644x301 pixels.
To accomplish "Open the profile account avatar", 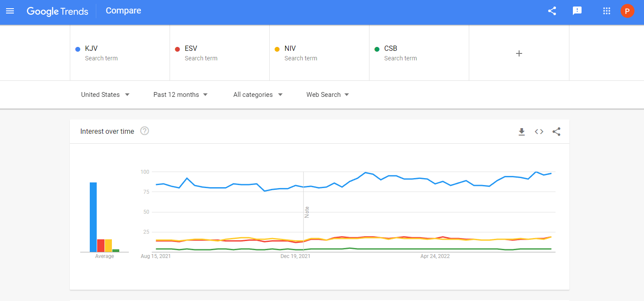I will (x=627, y=11).
